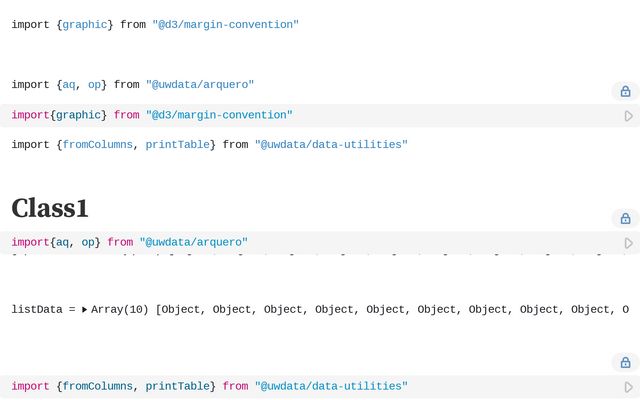Click the graphic link in the topmost import output
This screenshot has height=400, width=640.
click(x=84, y=24)
